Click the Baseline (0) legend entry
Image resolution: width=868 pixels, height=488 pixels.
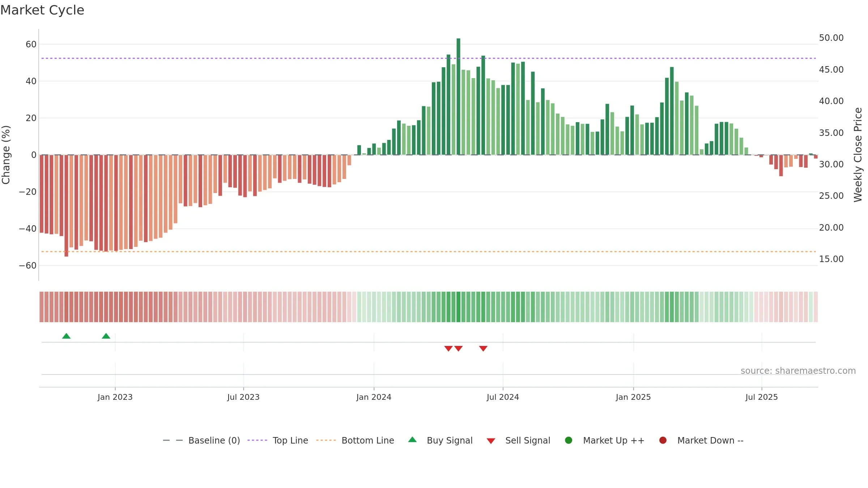coord(201,440)
